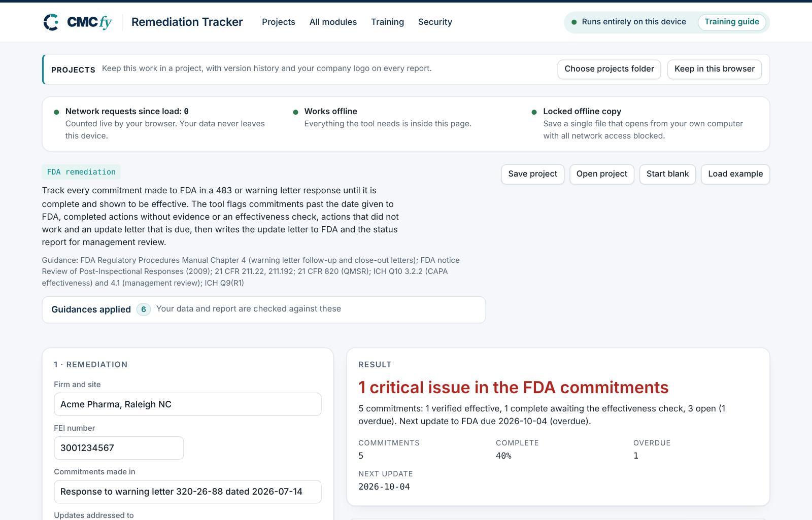812x520 pixels.
Task: Click the '1 critical issue' result heading
Action: [514, 388]
